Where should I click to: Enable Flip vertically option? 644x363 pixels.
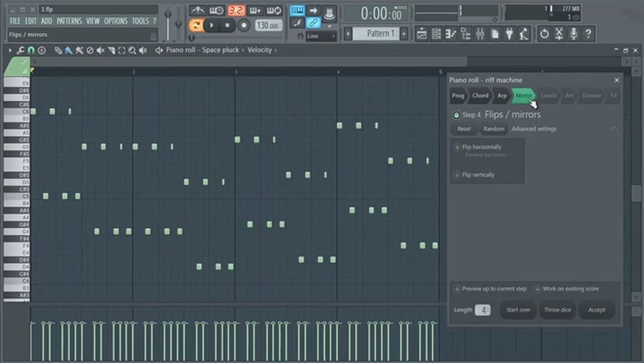pos(457,175)
